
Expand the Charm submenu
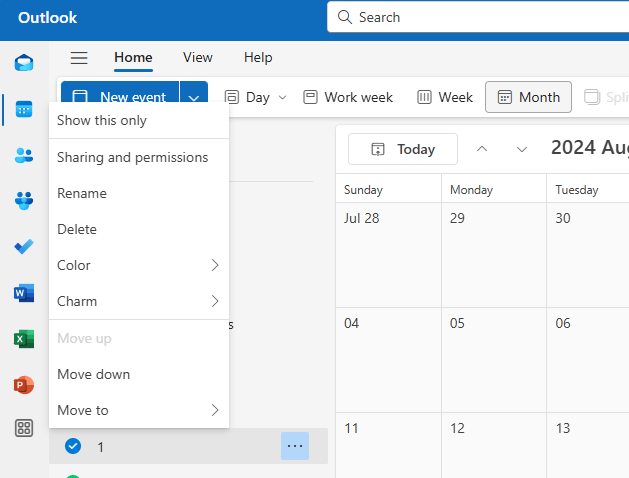pos(138,301)
